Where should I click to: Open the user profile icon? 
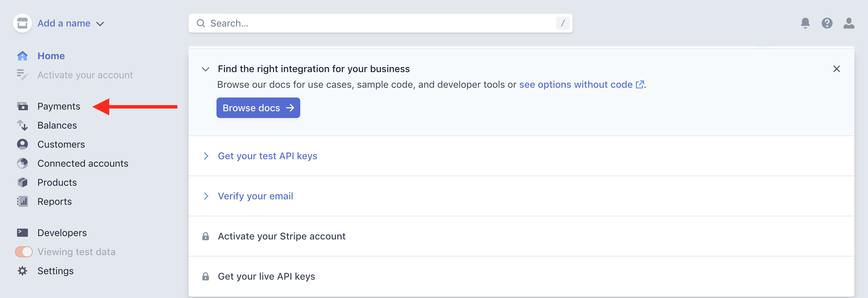(849, 23)
